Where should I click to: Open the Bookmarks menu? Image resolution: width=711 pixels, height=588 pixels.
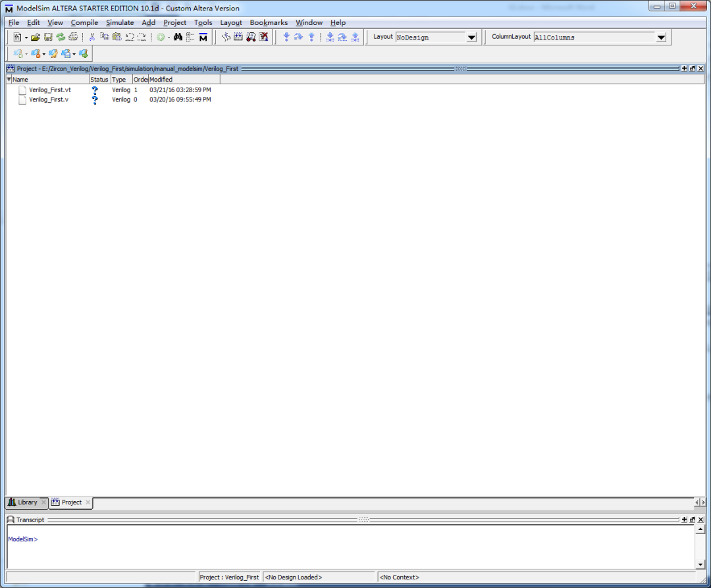pos(269,22)
